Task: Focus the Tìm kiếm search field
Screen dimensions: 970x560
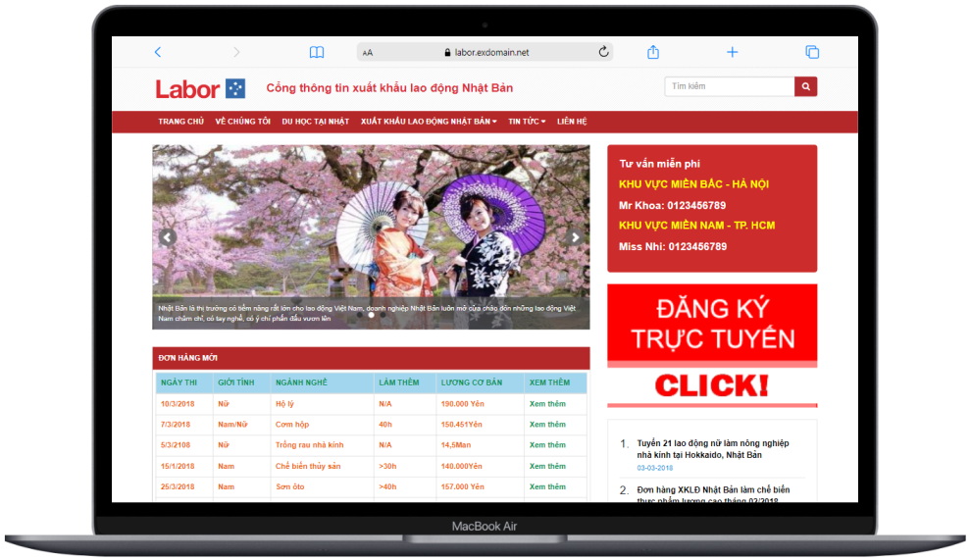Action: (730, 86)
